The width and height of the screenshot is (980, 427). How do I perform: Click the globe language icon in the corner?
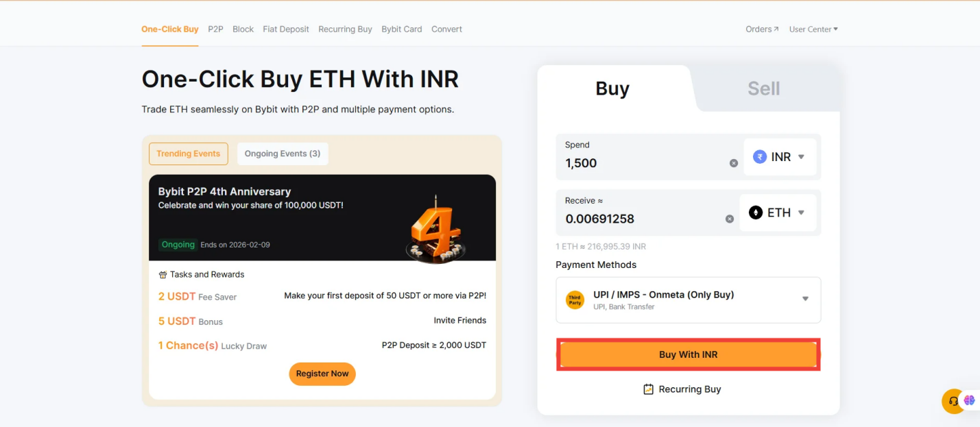[x=969, y=400]
